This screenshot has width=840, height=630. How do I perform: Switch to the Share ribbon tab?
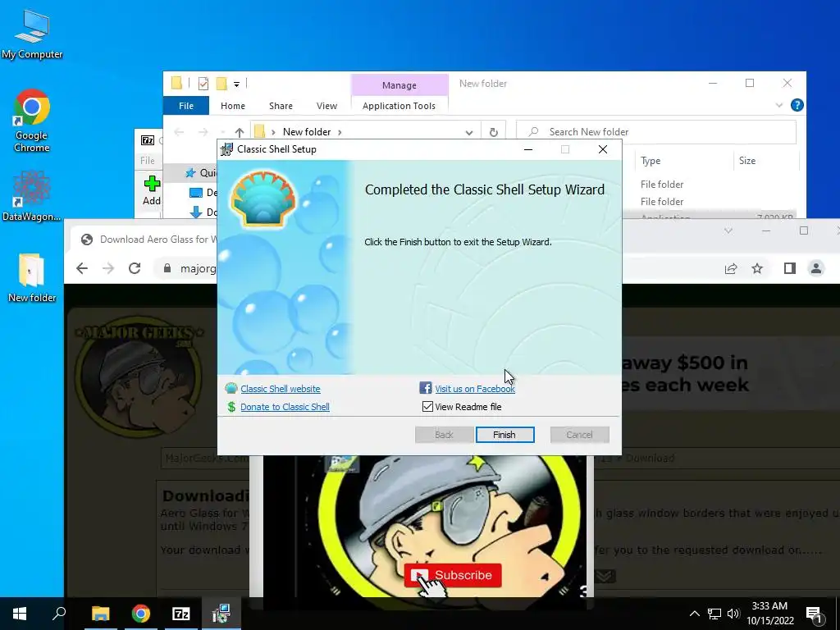point(281,106)
